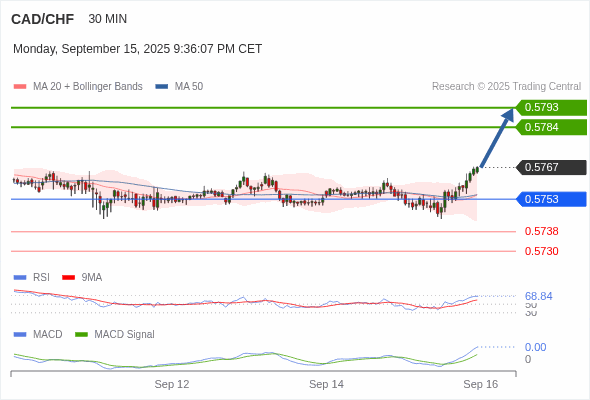The height and width of the screenshot is (400, 590).
Task: Click the 0.5753 pivot price tag
Action: pyautogui.click(x=551, y=199)
